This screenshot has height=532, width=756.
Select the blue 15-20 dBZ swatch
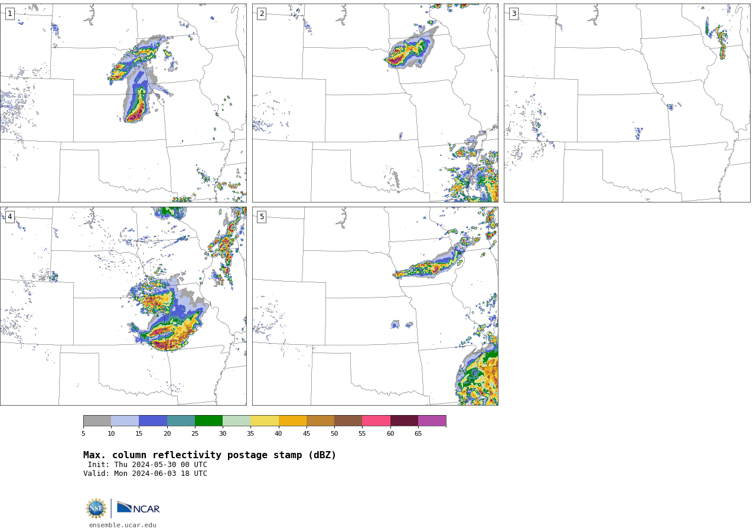click(153, 421)
